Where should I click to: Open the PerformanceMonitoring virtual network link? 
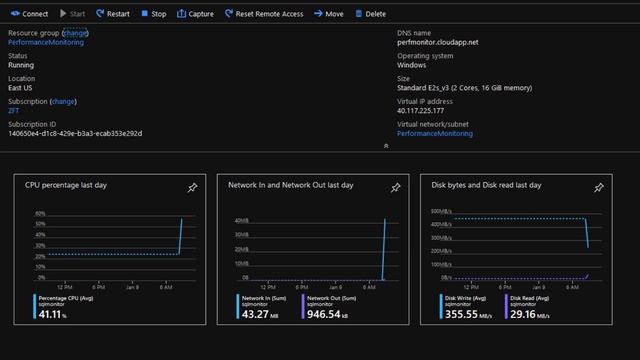pos(435,133)
